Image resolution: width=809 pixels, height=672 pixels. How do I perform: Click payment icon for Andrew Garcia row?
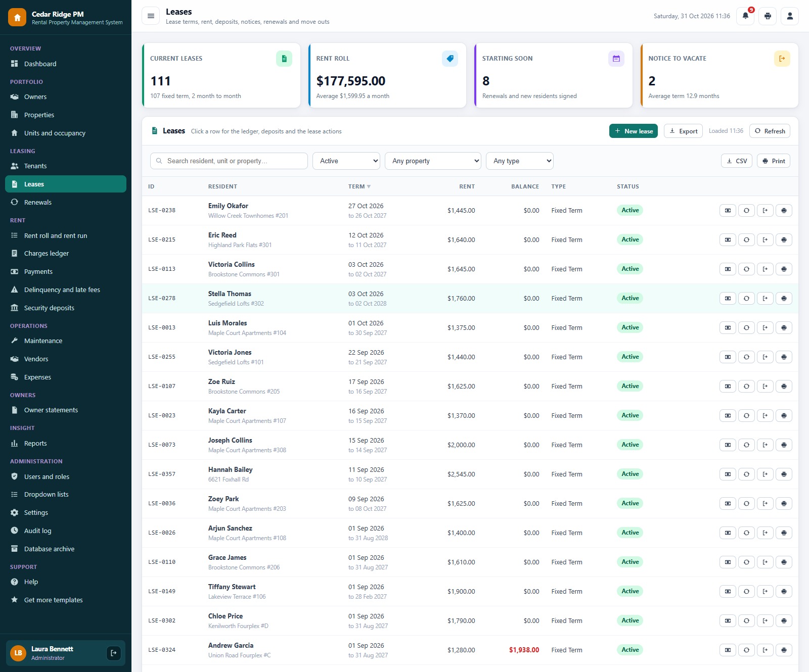point(728,650)
